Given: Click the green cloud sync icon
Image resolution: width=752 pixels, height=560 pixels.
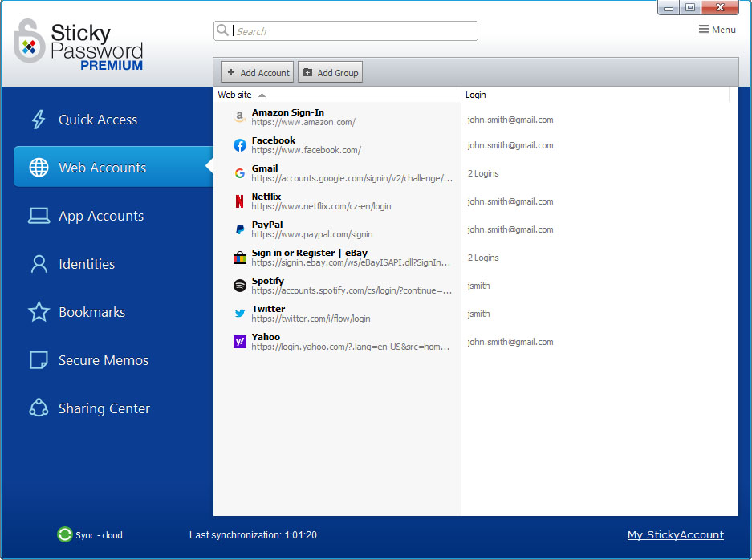Looking at the screenshot, I should click(64, 534).
